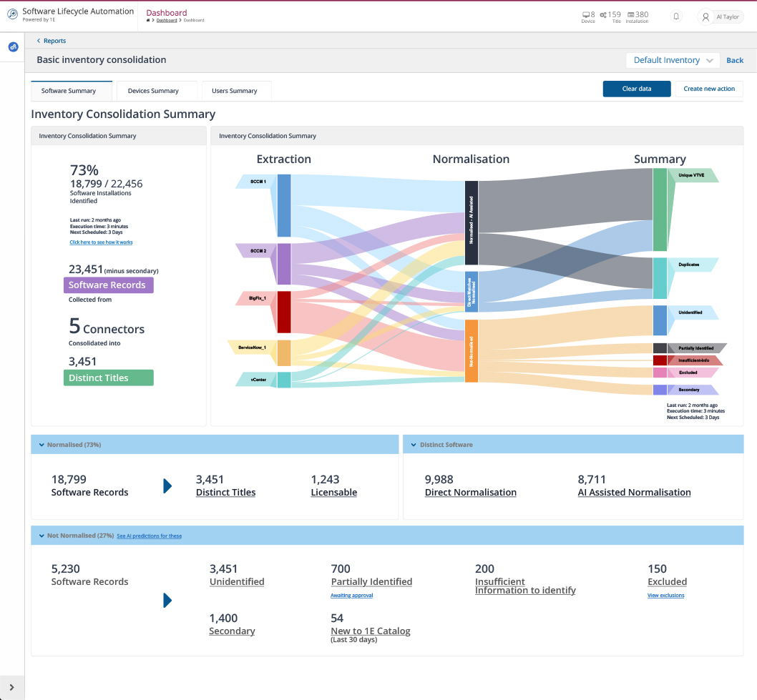
Task: Click the Device count monitor icon
Action: 586,14
